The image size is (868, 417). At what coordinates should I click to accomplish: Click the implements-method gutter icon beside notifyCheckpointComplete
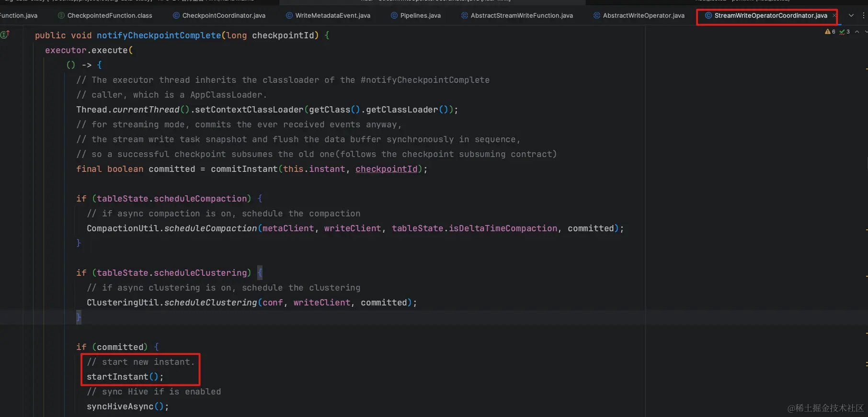click(5, 34)
